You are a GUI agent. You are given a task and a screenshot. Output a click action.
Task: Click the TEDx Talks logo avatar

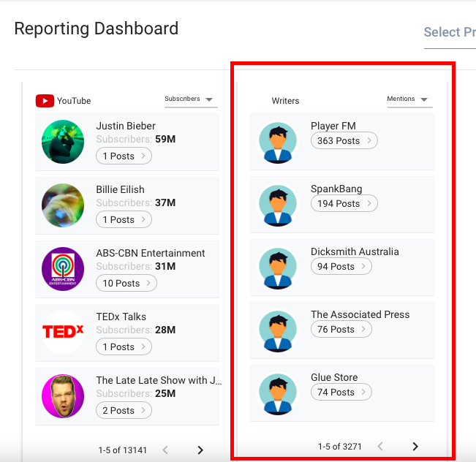pos(63,333)
